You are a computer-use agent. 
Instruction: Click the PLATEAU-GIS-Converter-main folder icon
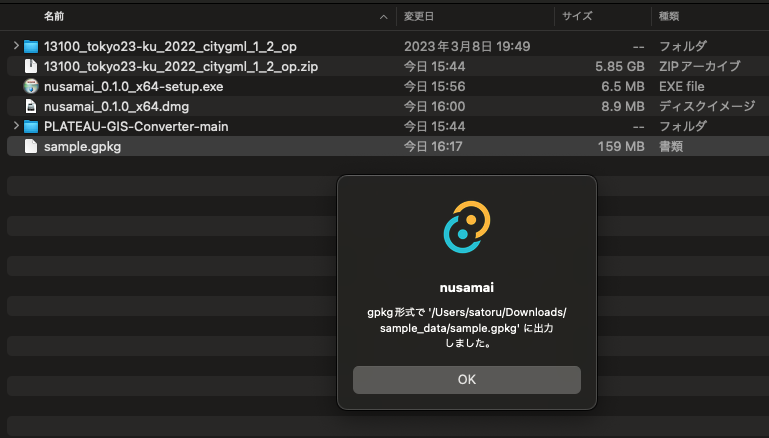pos(31,127)
